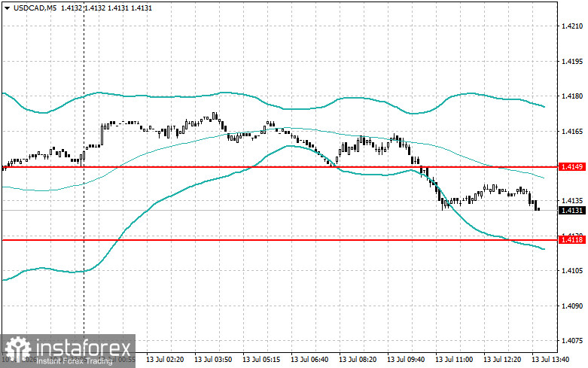Click the InstaForex gear logo icon

point(17,350)
